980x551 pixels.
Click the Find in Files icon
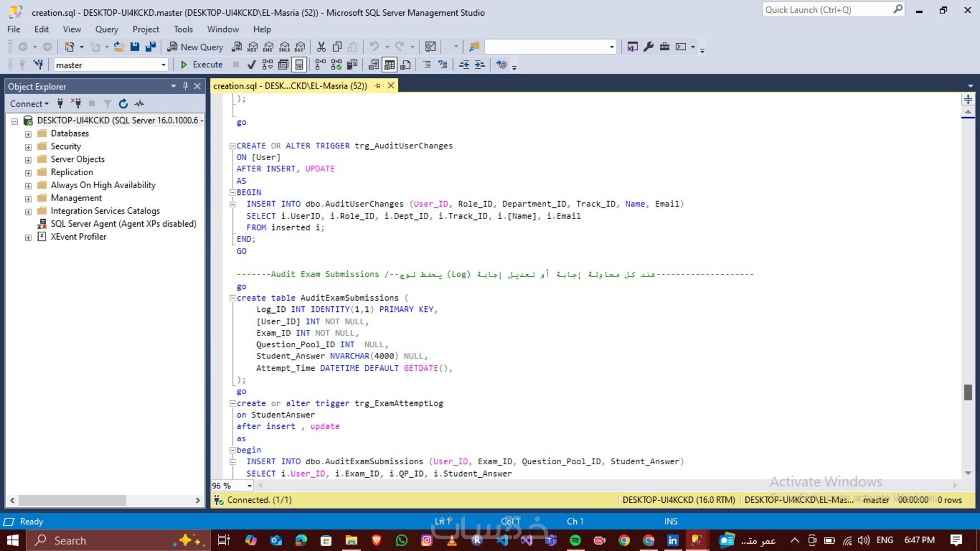(474, 47)
